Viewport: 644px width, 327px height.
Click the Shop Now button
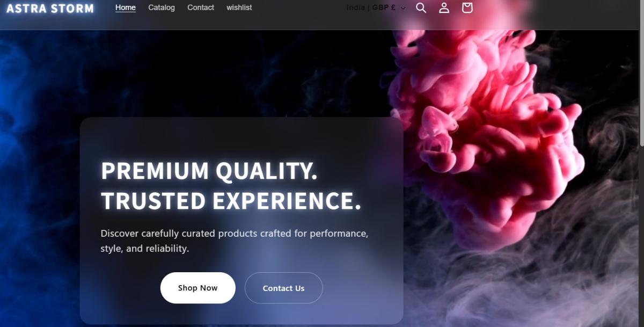pos(198,288)
